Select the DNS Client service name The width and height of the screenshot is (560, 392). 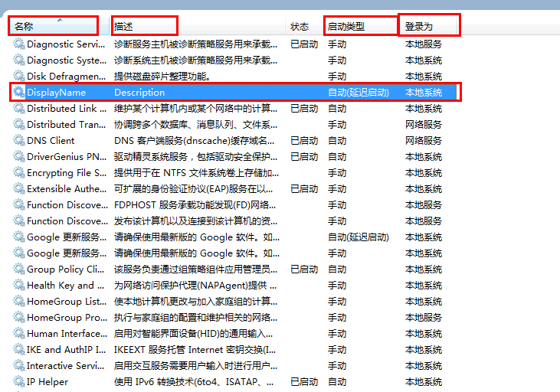tap(51, 141)
